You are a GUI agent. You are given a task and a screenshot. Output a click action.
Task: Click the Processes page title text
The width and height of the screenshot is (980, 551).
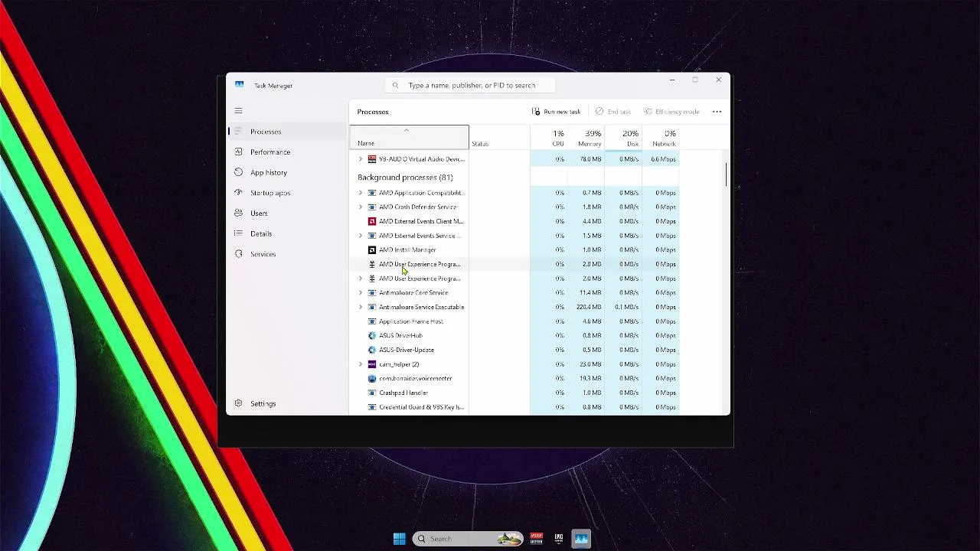(373, 112)
